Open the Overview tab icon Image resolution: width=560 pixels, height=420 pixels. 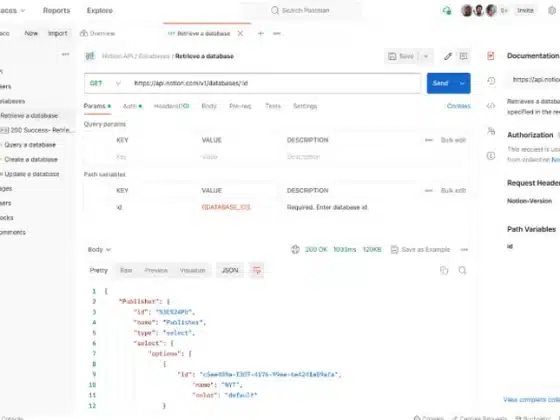[x=84, y=33]
